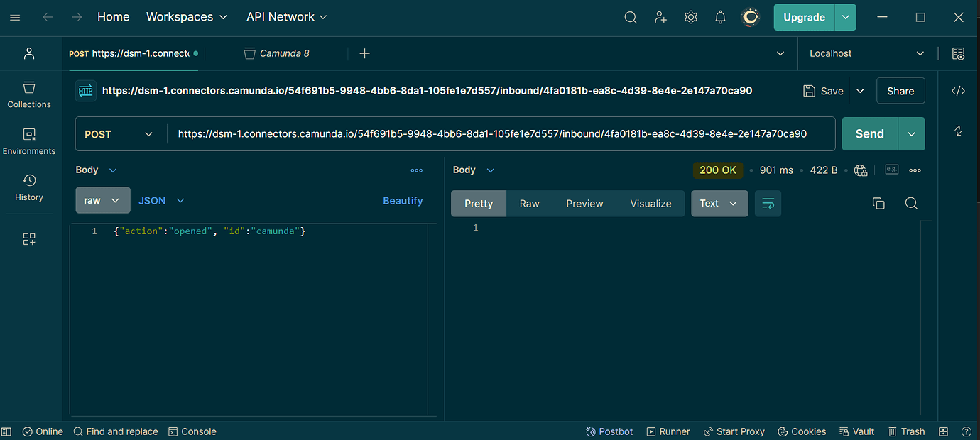Switch to the POST dsm-1 request tab
The width and height of the screenshot is (980, 440).
point(134,53)
